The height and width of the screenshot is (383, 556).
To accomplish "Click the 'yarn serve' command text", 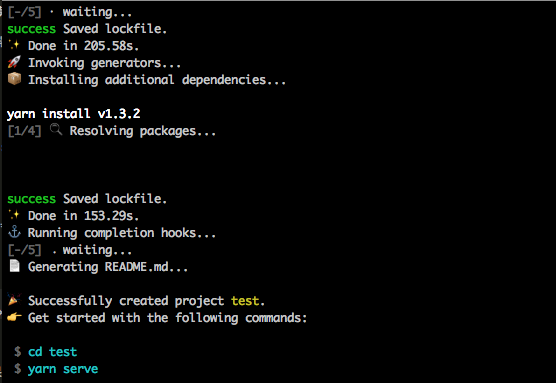I will (x=63, y=369).
